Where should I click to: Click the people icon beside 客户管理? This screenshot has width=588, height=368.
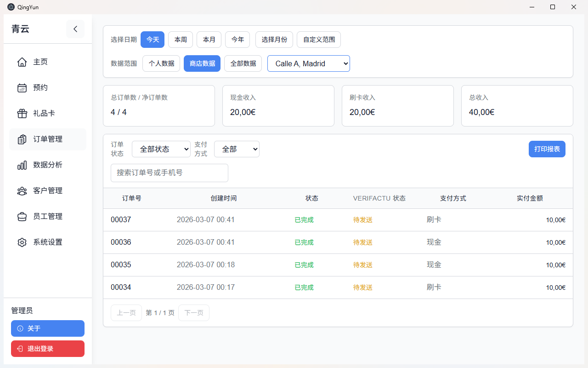[22, 191]
